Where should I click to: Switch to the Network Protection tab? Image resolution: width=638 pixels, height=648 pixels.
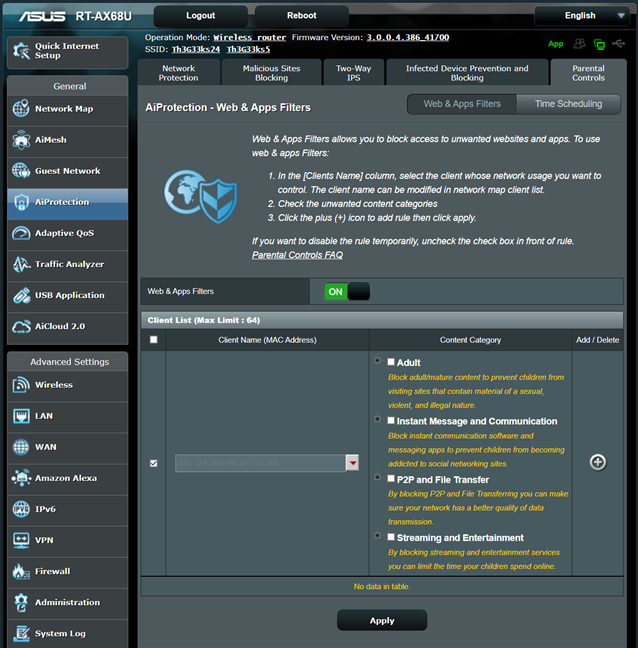[x=179, y=73]
